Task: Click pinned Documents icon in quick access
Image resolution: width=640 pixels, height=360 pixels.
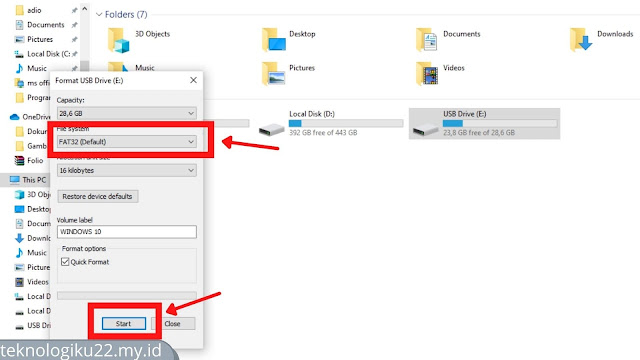Action: (x=19, y=25)
